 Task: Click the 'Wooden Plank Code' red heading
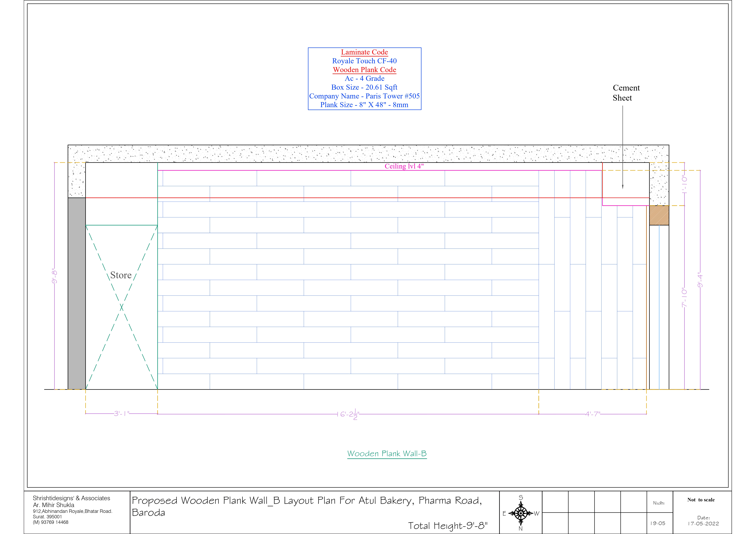364,70
